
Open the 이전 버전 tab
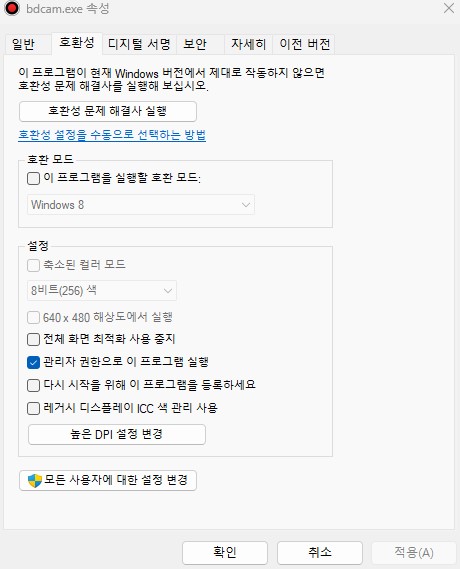tap(304, 44)
